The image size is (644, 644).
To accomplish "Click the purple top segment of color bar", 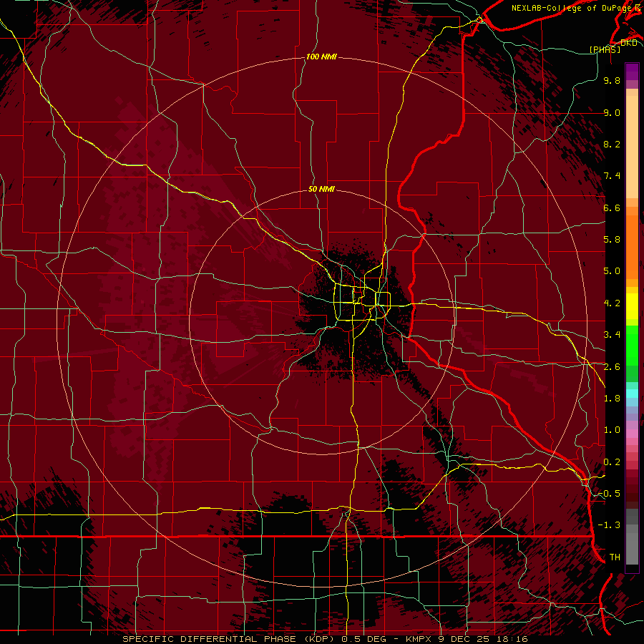I will click(632, 72).
